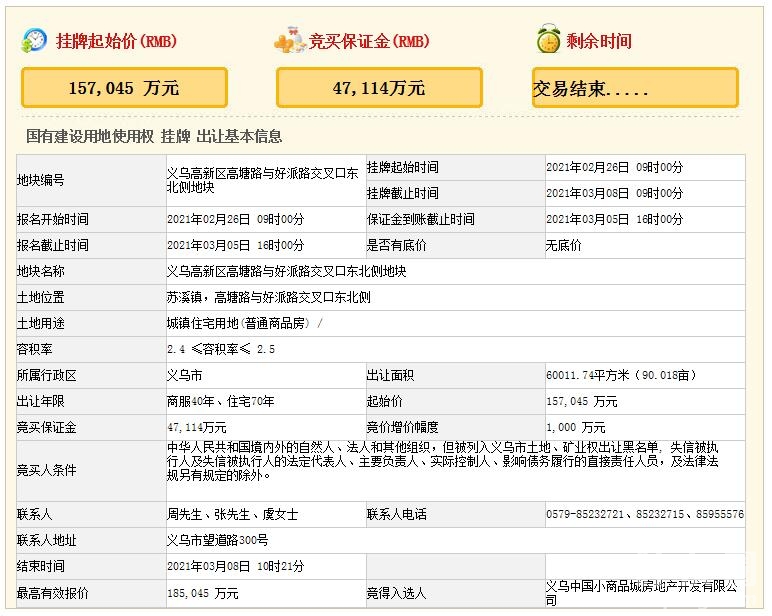
Task: Click the clock icon beside 挂牌起始价
Action: pyautogui.click(x=34, y=40)
